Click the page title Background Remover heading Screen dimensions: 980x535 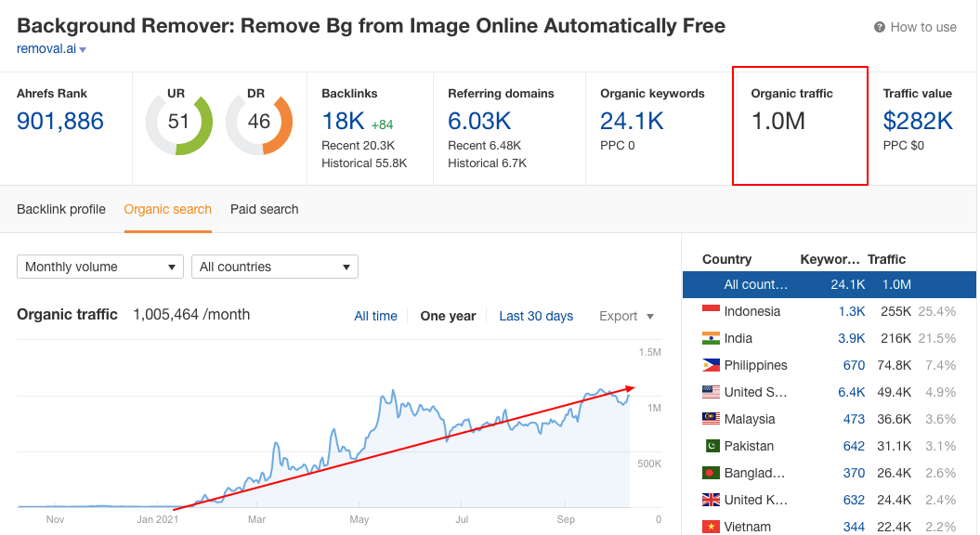pyautogui.click(x=372, y=26)
